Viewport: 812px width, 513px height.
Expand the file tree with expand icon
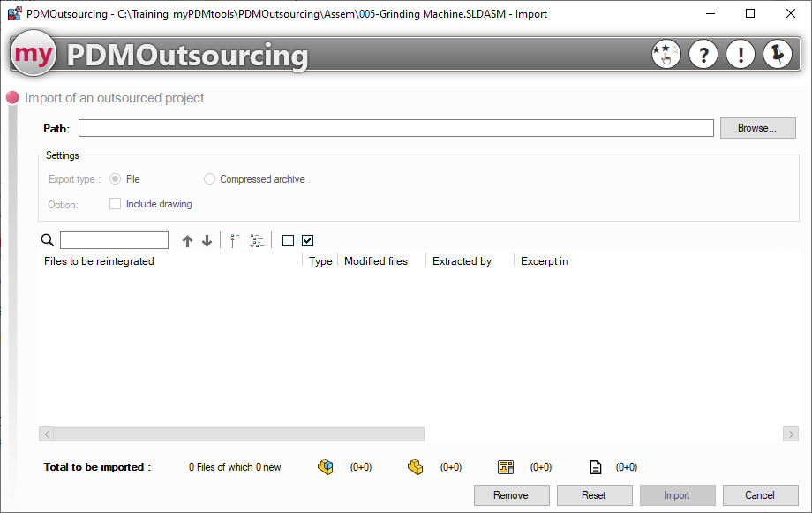tap(257, 241)
